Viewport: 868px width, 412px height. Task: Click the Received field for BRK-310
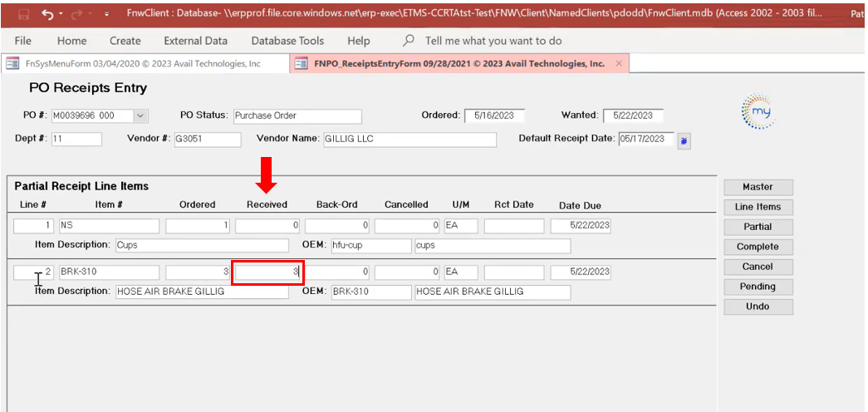click(x=267, y=272)
